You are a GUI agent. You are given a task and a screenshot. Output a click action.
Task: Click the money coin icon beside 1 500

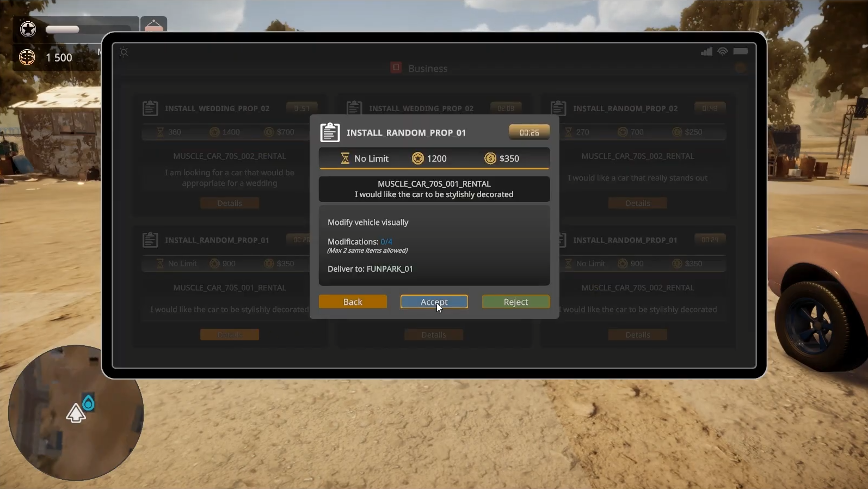point(27,57)
